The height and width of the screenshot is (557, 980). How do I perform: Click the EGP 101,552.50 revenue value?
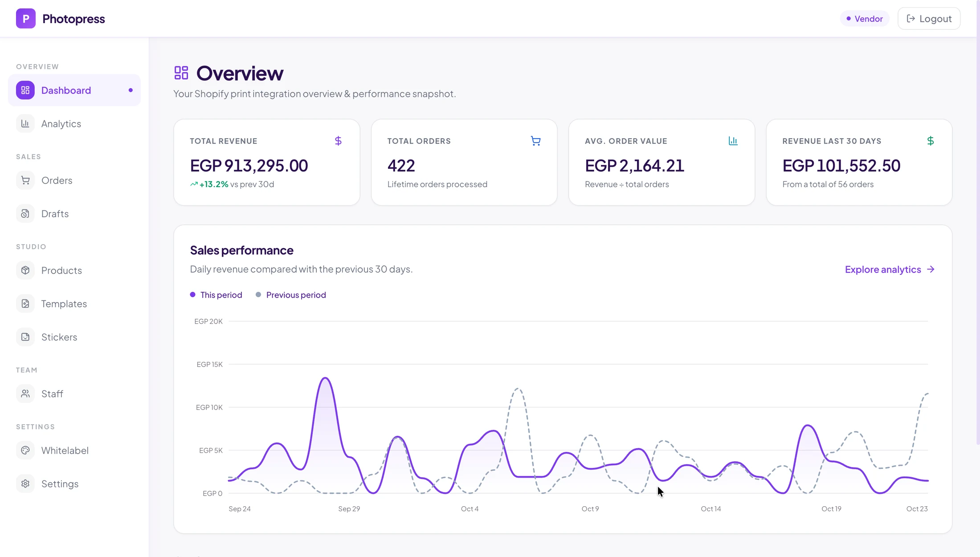(x=841, y=165)
